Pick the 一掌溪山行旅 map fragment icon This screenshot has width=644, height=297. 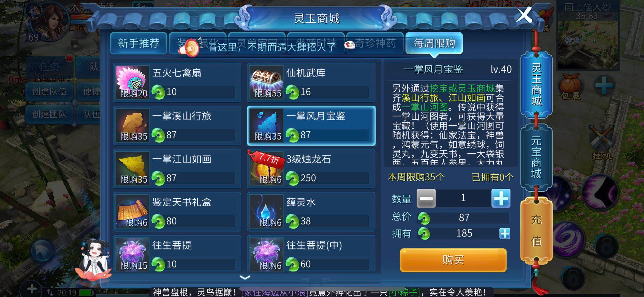click(x=132, y=125)
